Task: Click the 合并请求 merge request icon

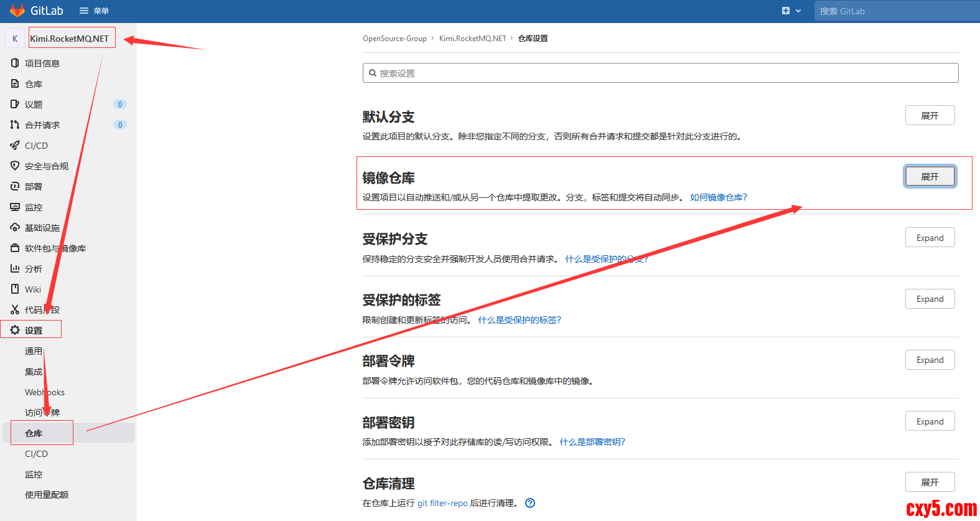Action: 15,124
